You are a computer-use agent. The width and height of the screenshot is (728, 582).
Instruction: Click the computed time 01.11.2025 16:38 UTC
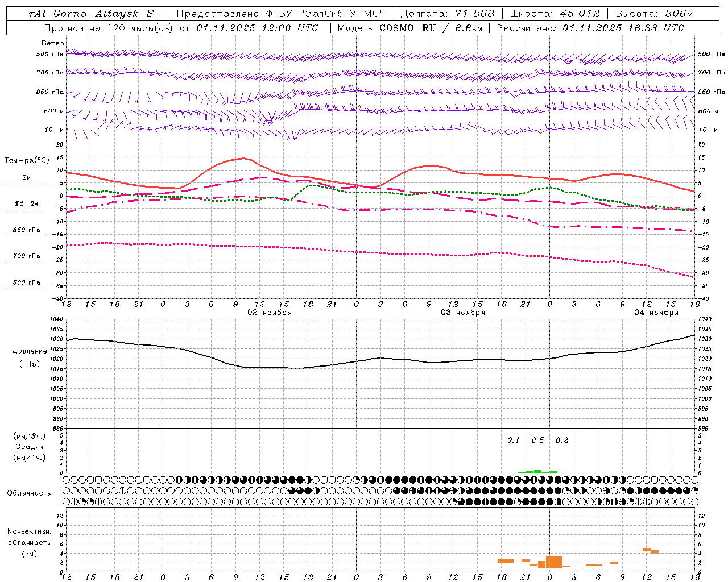point(623,28)
